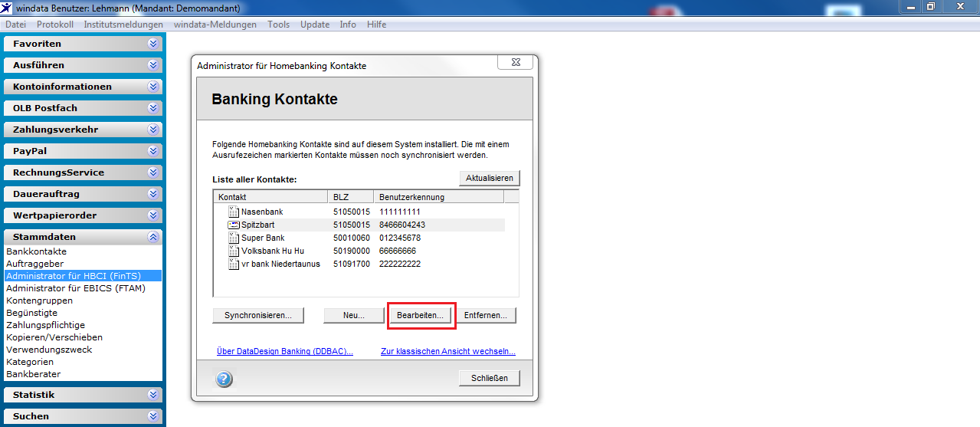Expand the Ausführen section
The width and height of the screenshot is (980, 427).
pyautogui.click(x=153, y=65)
